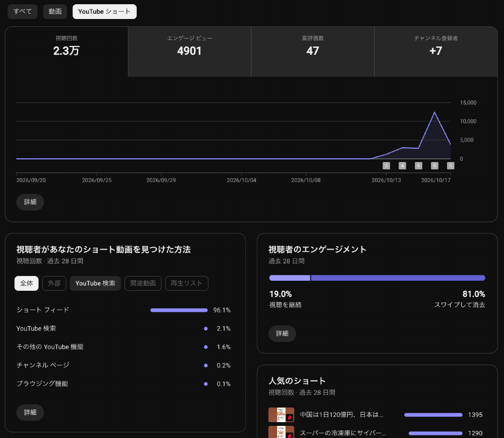Click the ショート フィード 96.1% bar
The width and height of the screenshot is (504, 438).
click(x=179, y=310)
